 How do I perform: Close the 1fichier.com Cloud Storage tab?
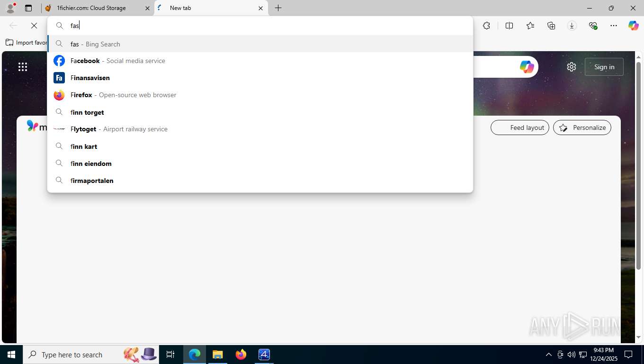[147, 8]
